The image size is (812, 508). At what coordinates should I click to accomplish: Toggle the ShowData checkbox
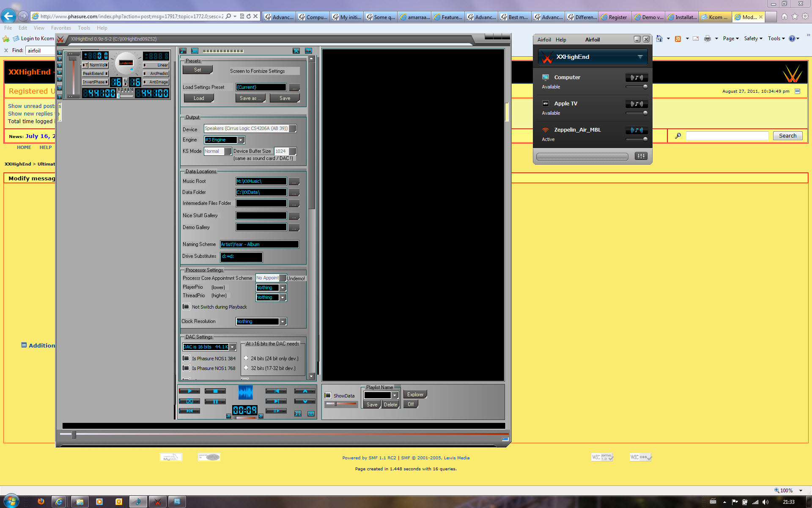pos(328,395)
